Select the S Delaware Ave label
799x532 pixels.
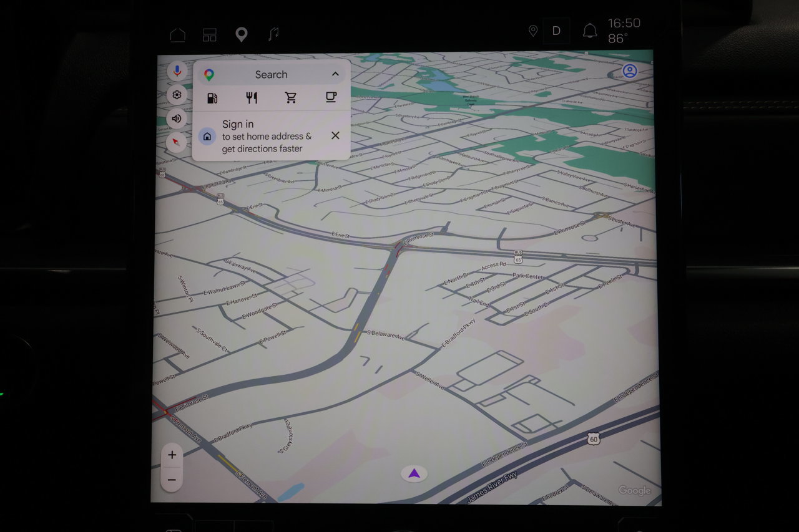tap(385, 335)
